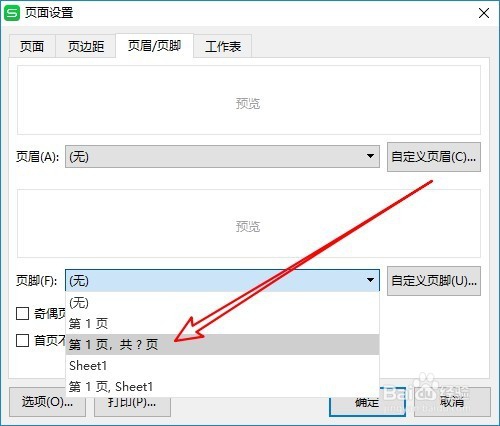The width and height of the screenshot is (500, 426).
Task: Collapse the 页脚(F) dropdown combo box
Action: [222, 280]
